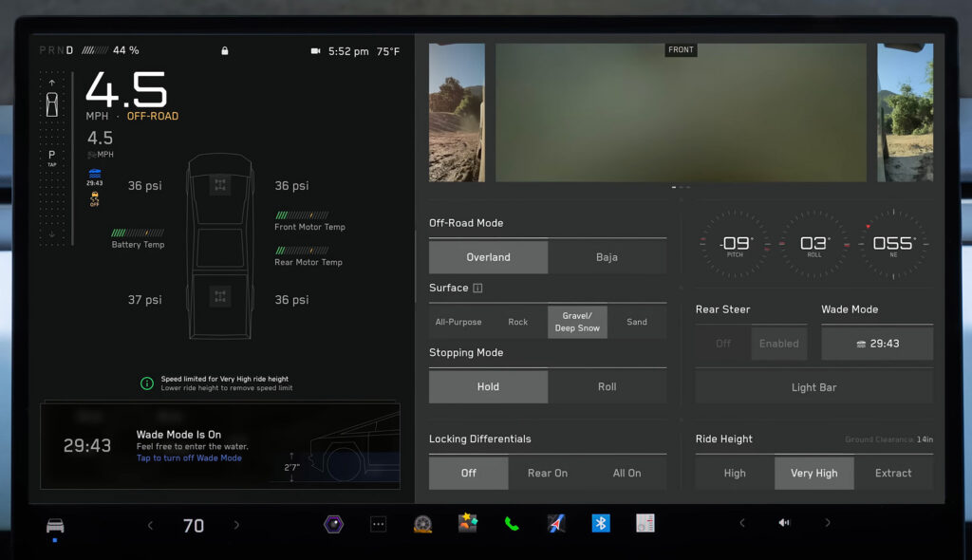972x560 pixels.
Task: Tap Ground Clearance 14in text
Action: pyautogui.click(x=888, y=439)
